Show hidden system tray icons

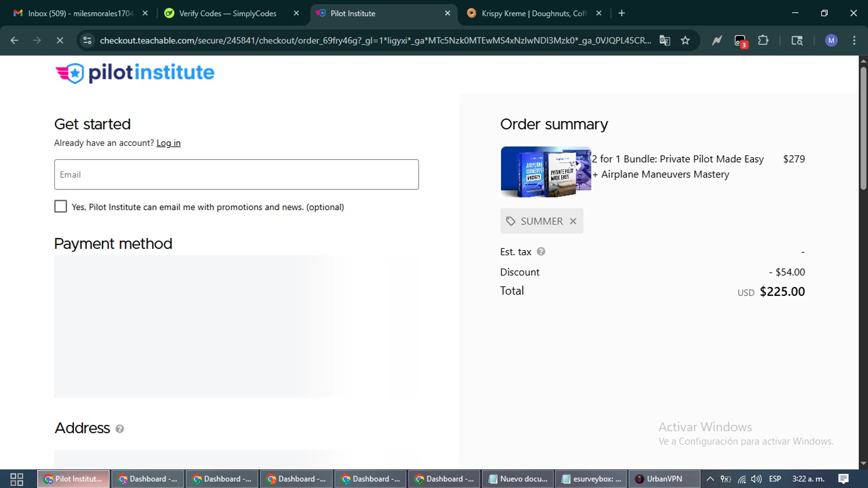[711, 479]
